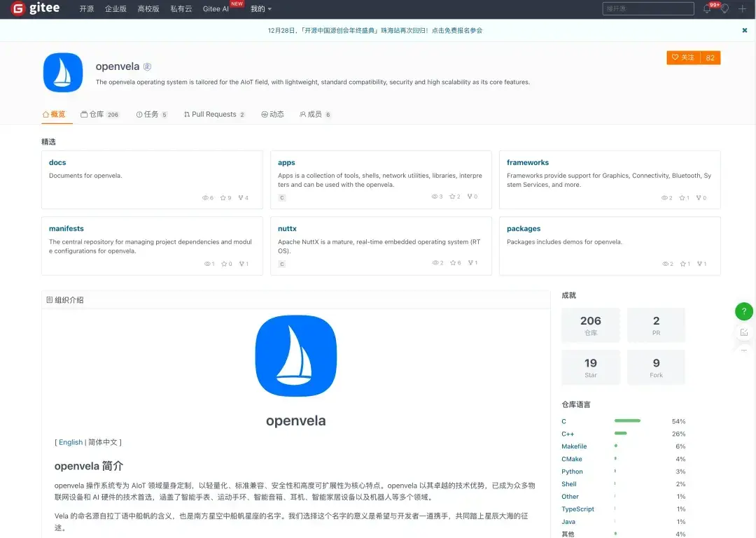Click the 关注 follow button
Viewport: 756px width, 538px height.
click(682, 57)
